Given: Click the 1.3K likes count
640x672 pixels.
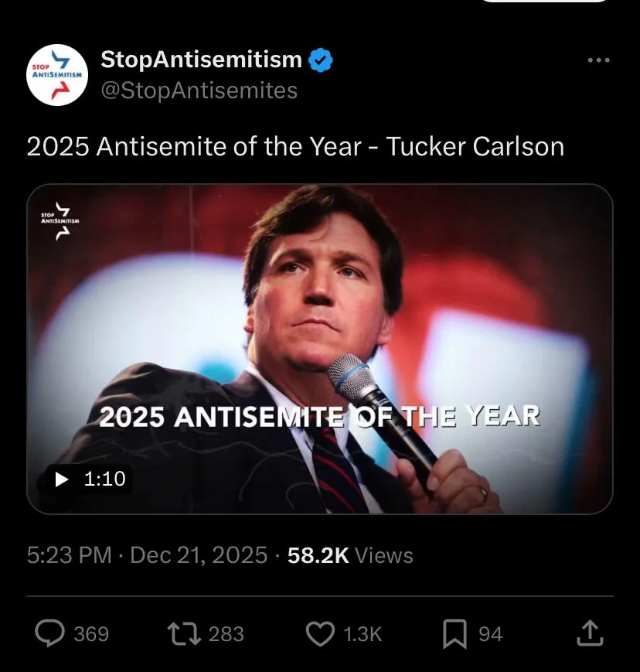Looking at the screenshot, I should coord(363,635).
